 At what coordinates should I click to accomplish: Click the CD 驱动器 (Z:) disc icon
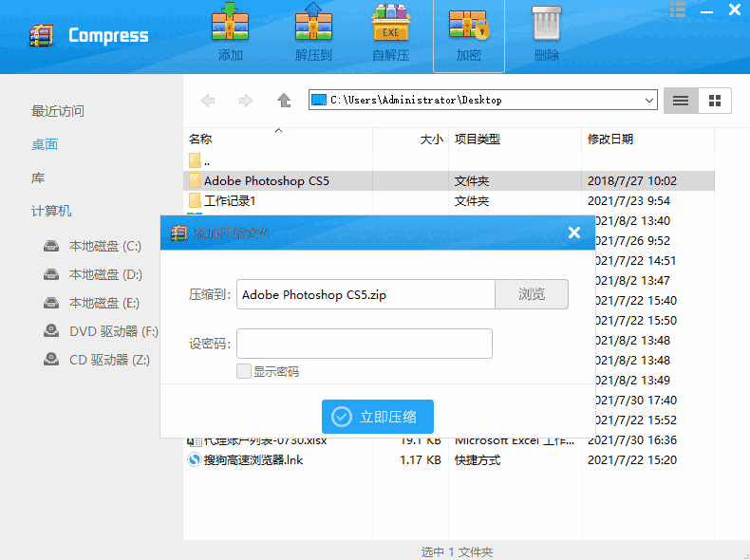click(51, 359)
